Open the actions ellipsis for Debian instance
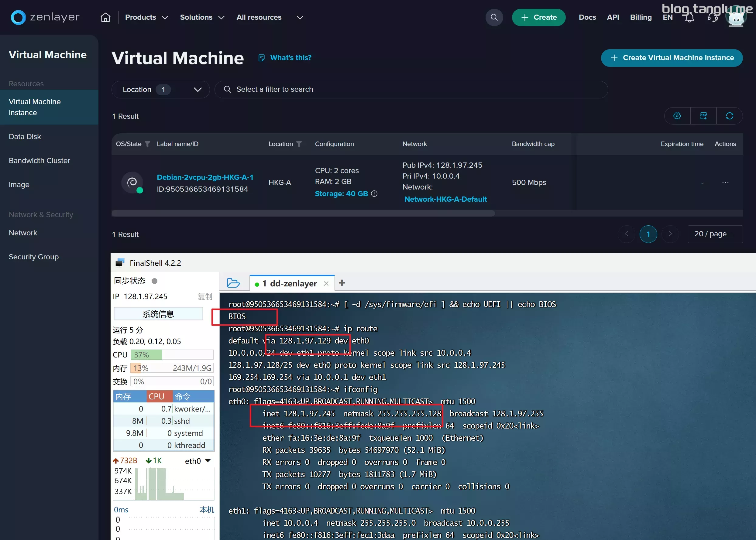 point(725,183)
